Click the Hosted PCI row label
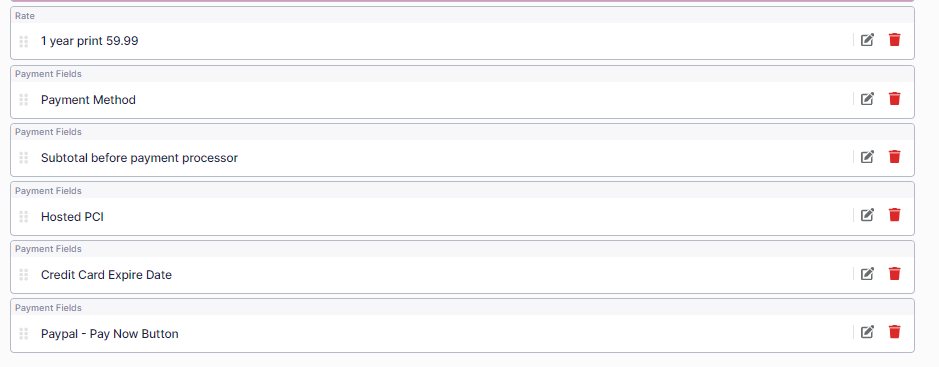 pos(72,217)
